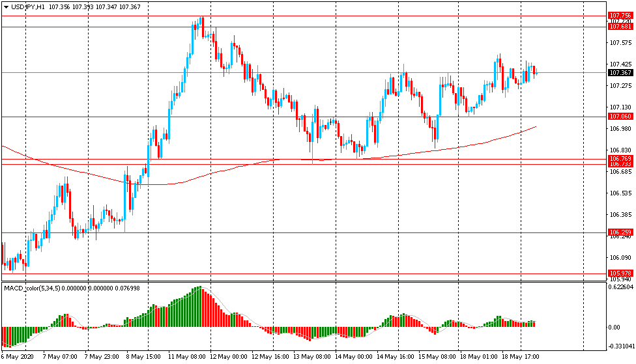
Task: Click the open price 107.356 in header
Action: pos(59,7)
